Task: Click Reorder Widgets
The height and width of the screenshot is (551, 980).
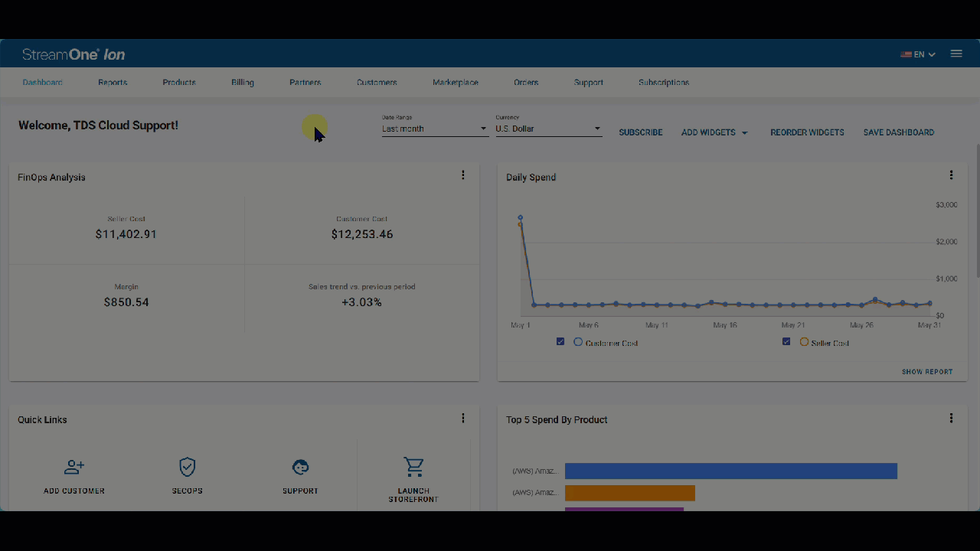Action: click(x=807, y=132)
